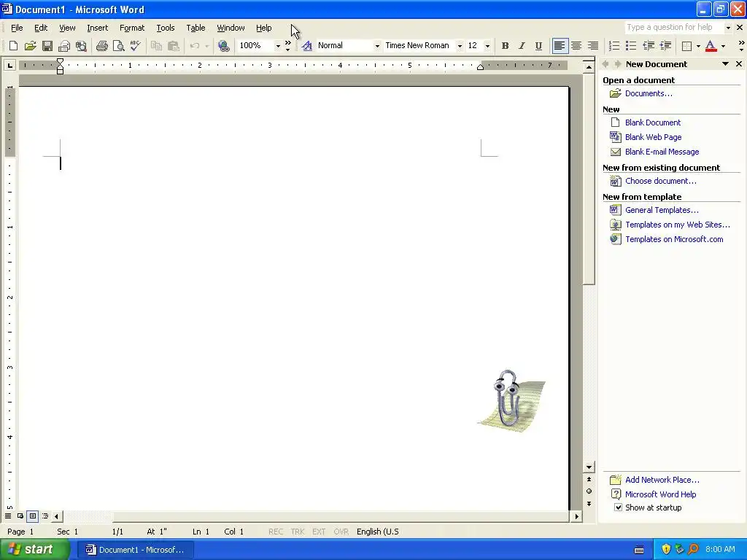Open the Tools menu
The width and height of the screenshot is (747, 560).
166,28
